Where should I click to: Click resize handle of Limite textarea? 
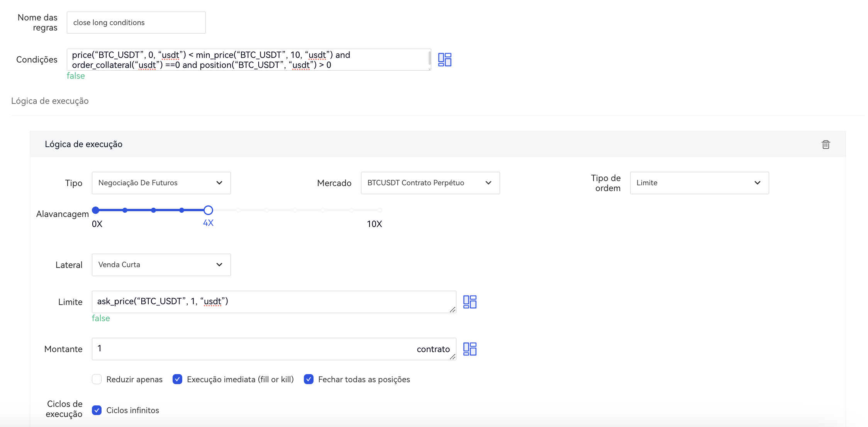click(453, 310)
